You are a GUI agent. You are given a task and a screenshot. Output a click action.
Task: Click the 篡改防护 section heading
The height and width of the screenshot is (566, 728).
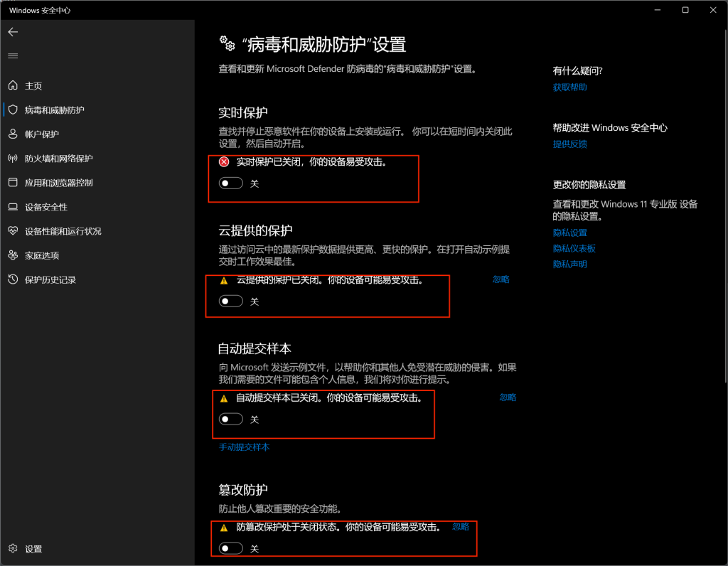click(x=243, y=489)
